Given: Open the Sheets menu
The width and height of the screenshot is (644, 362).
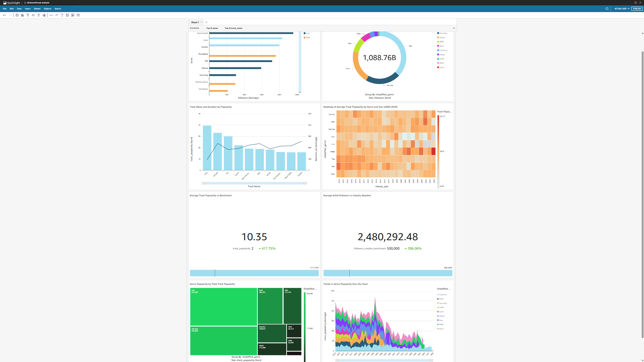Looking at the screenshot, I should tap(37, 9).
